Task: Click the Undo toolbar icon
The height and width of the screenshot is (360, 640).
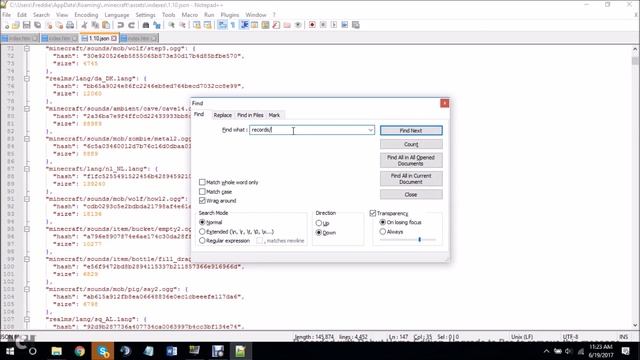Action: point(120,25)
